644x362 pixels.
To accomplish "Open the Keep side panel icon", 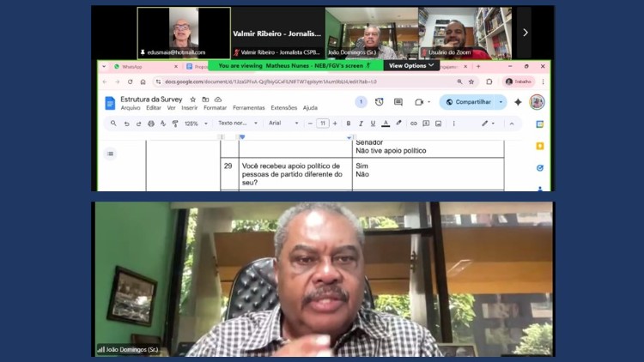I will tap(540, 146).
